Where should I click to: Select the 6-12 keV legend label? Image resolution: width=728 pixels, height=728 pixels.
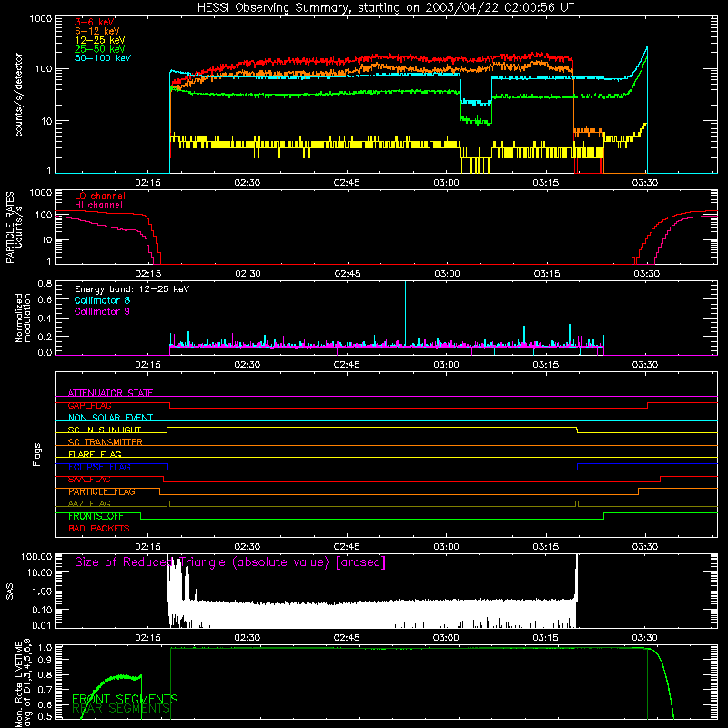97,31
